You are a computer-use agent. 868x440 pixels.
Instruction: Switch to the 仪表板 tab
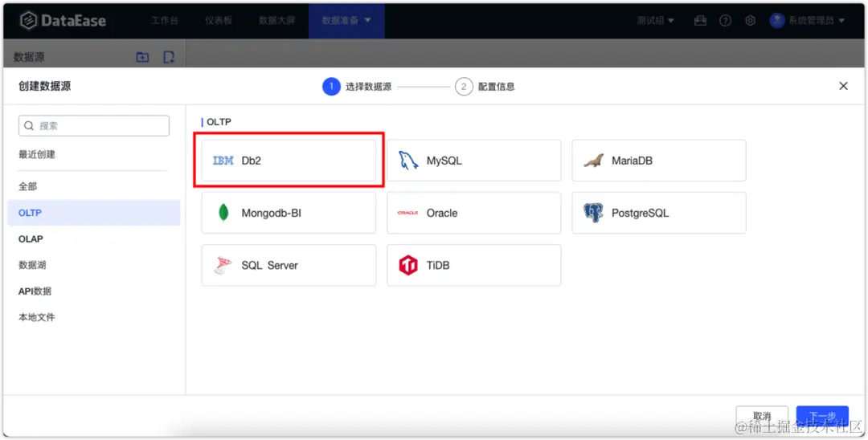218,20
